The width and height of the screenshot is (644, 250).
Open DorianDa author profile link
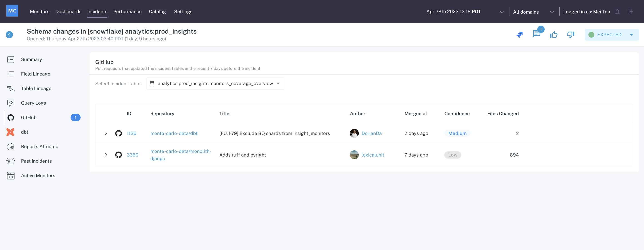pos(371,133)
